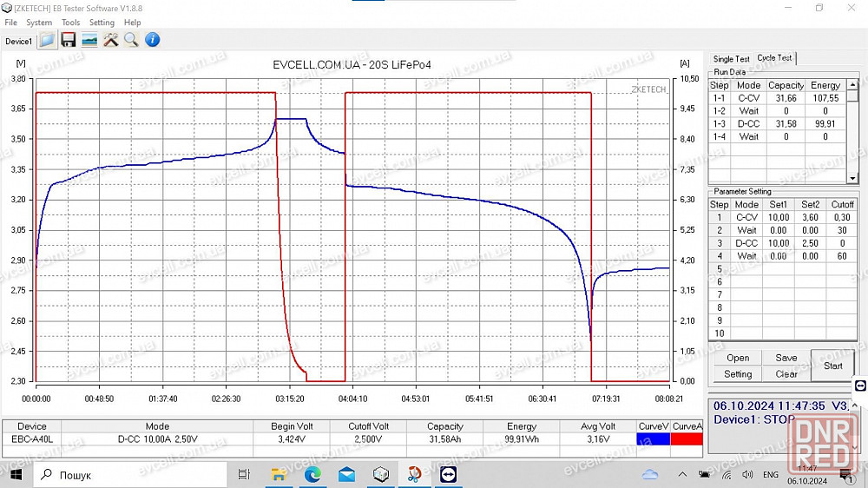Click the EBC-A40L device cell
Viewport: 868px width, 488px height.
(x=31, y=439)
